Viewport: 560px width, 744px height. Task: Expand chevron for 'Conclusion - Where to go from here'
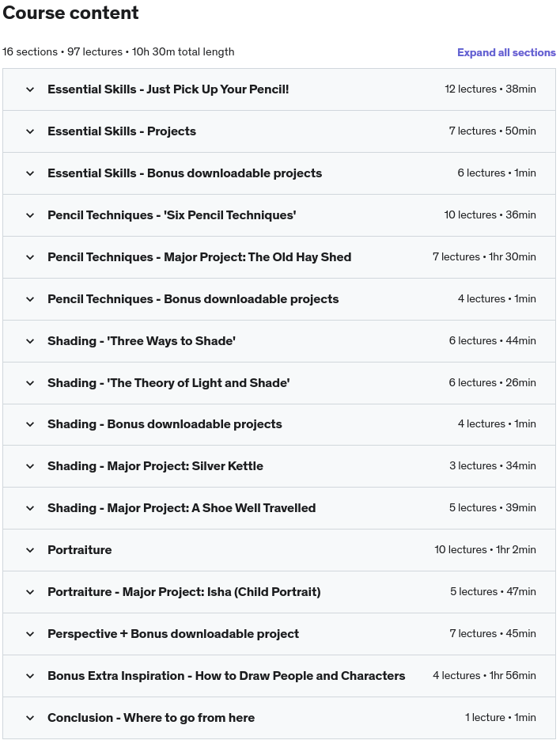coord(30,718)
